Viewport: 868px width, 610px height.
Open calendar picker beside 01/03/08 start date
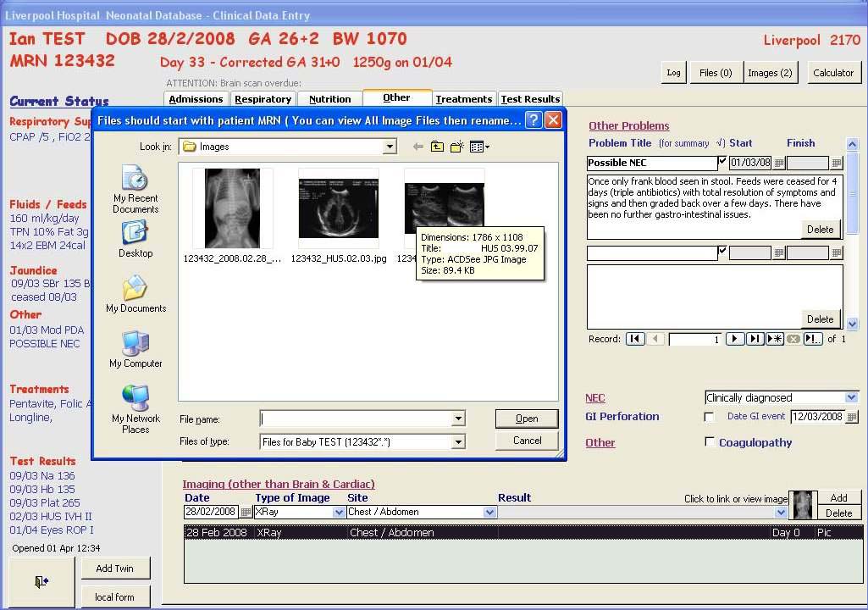tap(779, 163)
